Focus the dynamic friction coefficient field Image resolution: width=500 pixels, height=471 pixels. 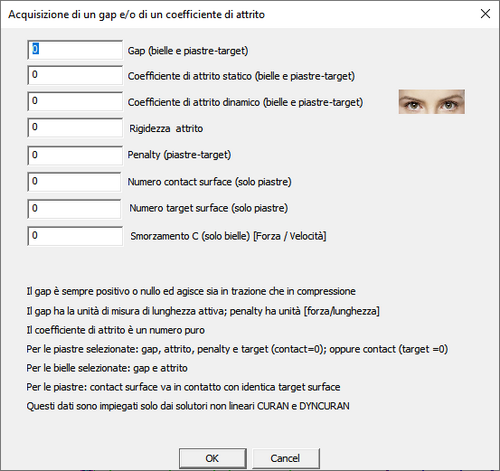coord(75,101)
